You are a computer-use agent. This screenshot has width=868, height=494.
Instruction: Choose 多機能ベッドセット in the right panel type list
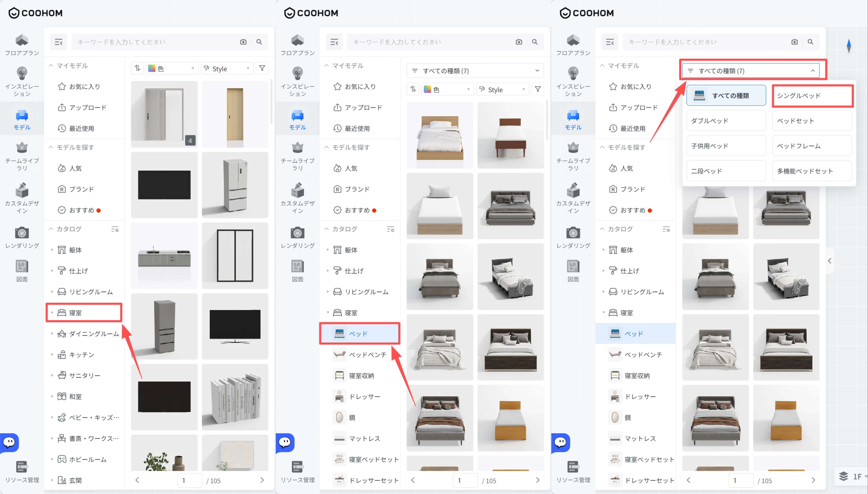pos(812,171)
